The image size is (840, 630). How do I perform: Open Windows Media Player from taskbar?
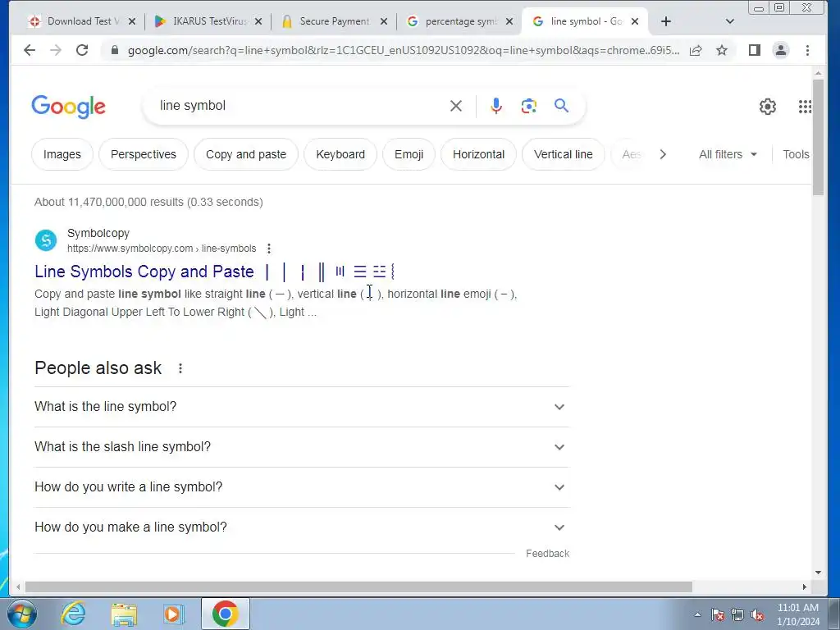coord(174,614)
